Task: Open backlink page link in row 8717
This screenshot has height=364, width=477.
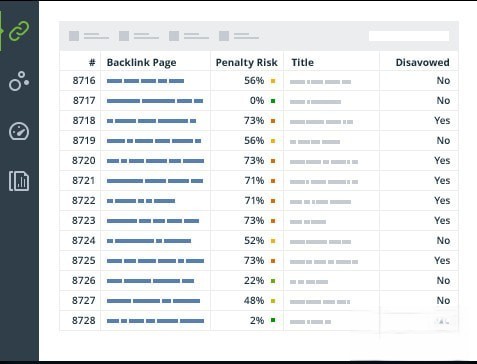Action: (155, 101)
